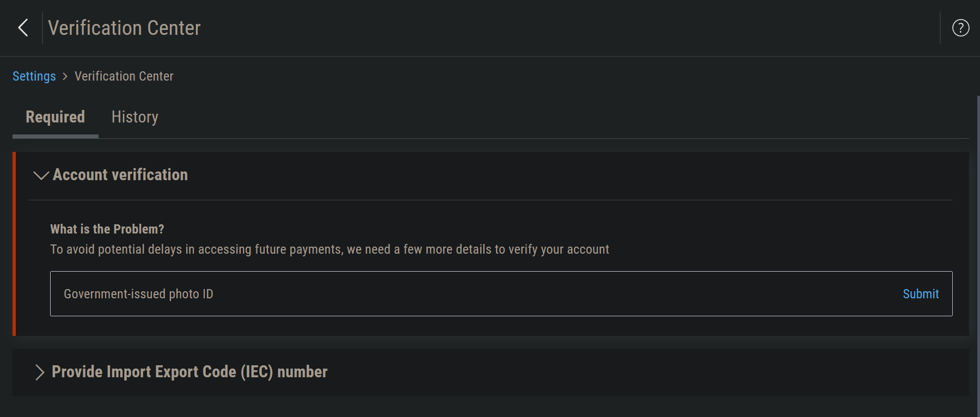Select the Government-issued photo ID row
Image resolution: width=980 pixels, height=417 pixels.
point(138,294)
